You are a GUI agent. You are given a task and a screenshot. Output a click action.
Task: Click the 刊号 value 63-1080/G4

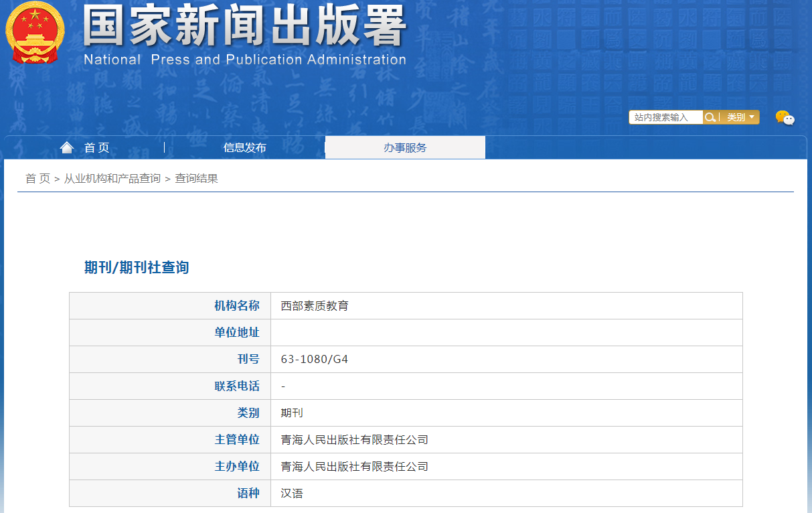tap(315, 360)
